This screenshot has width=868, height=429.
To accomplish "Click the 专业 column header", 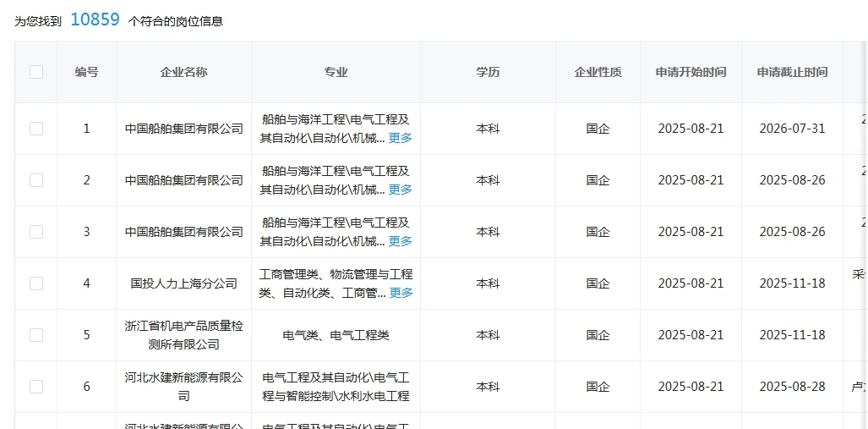I will 336,72.
